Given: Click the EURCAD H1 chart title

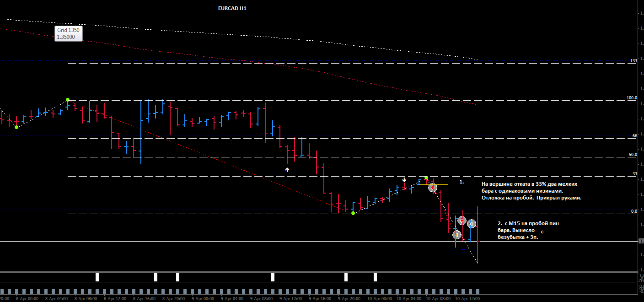Looking at the screenshot, I should (x=232, y=8).
